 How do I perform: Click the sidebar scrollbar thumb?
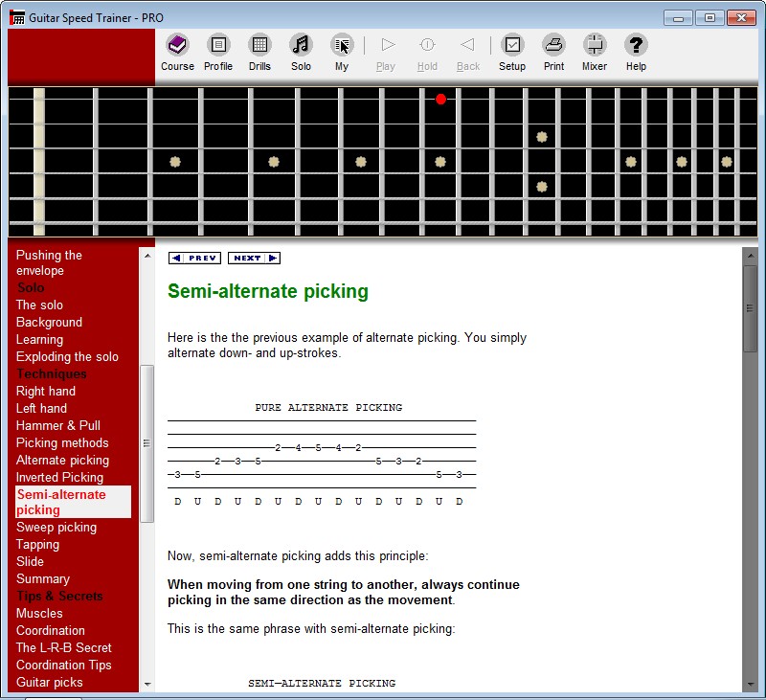tap(147, 443)
